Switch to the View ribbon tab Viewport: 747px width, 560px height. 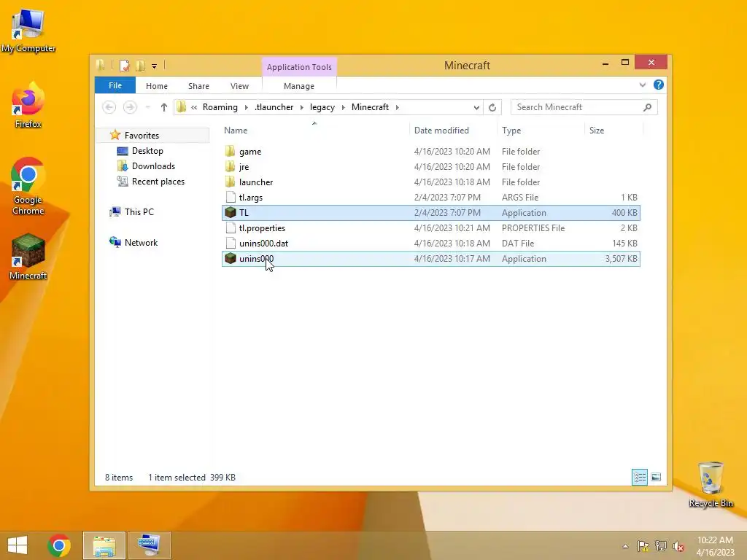[x=239, y=86]
